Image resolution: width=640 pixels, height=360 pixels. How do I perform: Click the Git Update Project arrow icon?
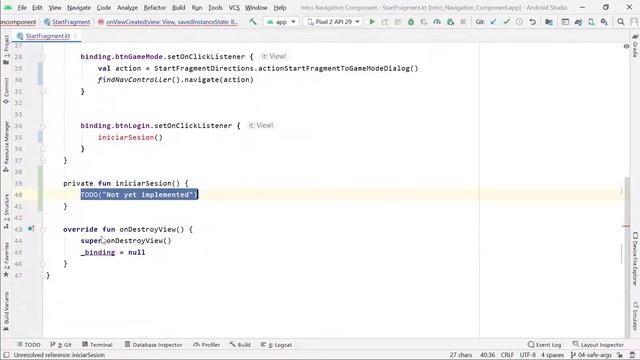pos(493,22)
